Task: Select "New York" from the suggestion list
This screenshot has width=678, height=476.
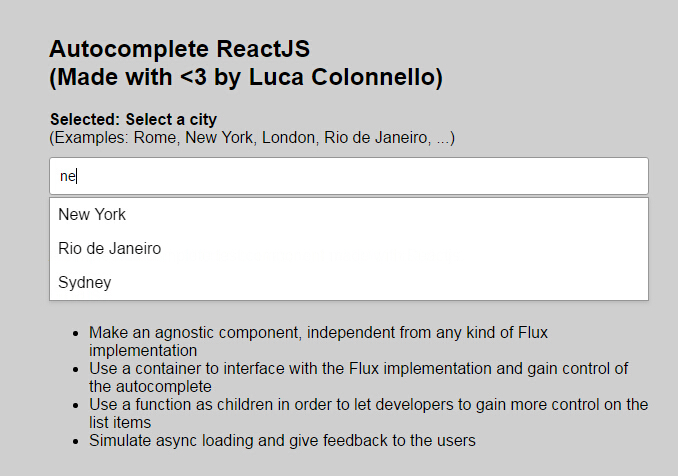Action: (92, 214)
